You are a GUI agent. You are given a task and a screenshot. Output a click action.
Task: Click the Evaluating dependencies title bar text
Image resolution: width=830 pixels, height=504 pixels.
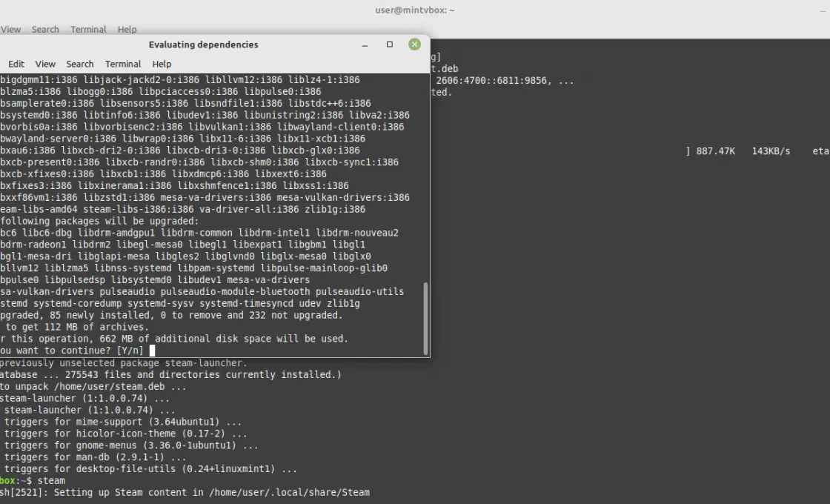click(203, 44)
